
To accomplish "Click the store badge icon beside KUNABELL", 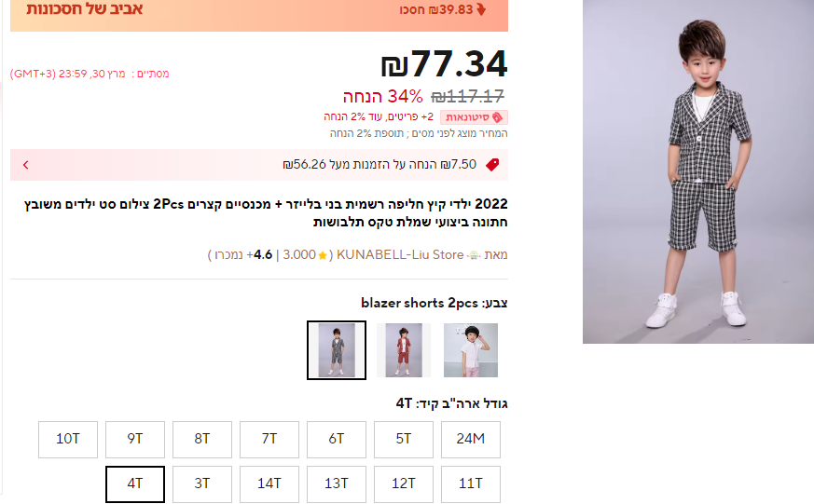I will pos(474,255).
